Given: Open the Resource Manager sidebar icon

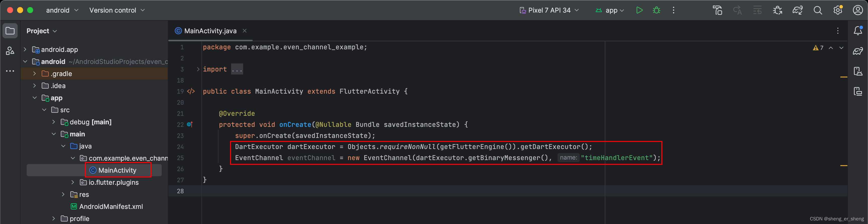Looking at the screenshot, I should point(10,51).
